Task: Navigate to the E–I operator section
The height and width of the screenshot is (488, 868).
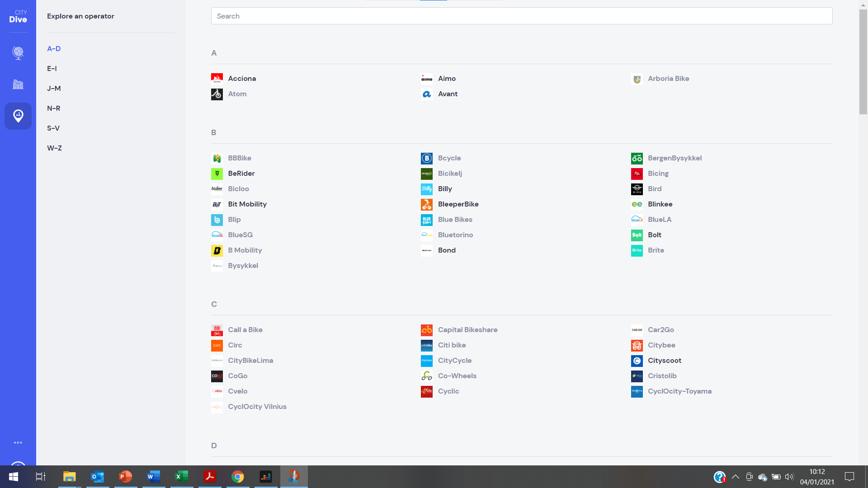Action: point(52,68)
